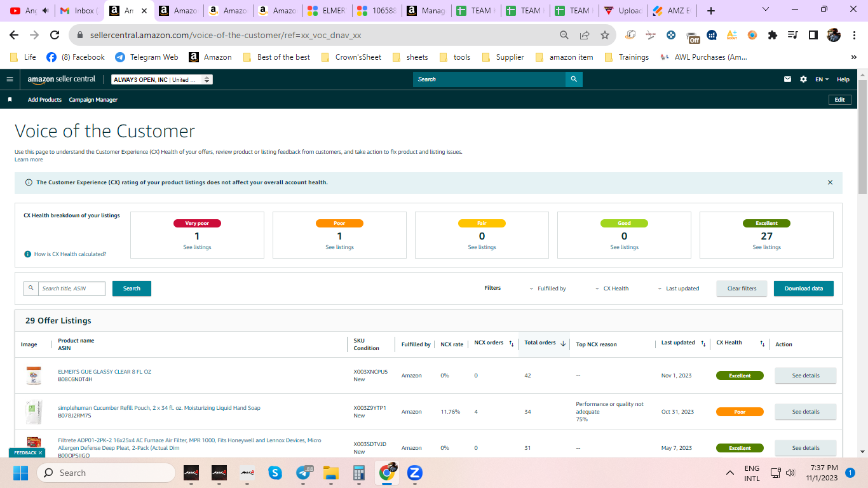Focus the Seller Central top search box
The image size is (868, 488).
(489, 79)
